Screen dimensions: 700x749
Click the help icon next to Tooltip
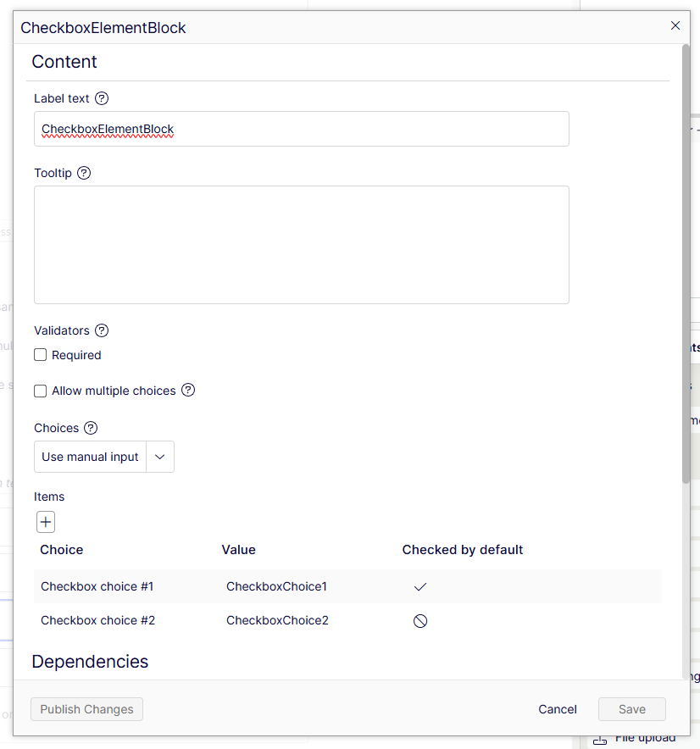84,173
